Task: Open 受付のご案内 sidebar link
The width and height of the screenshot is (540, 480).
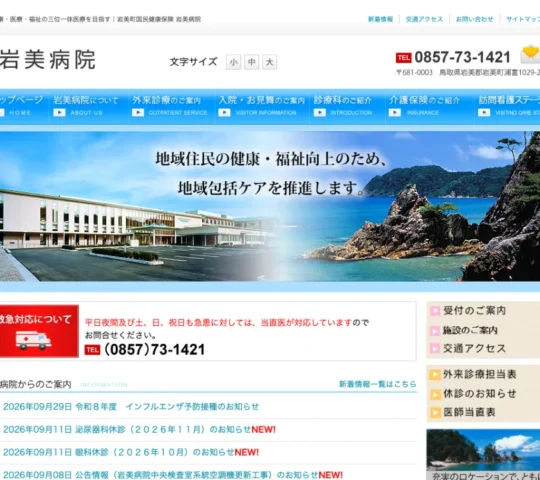Action: (x=474, y=311)
